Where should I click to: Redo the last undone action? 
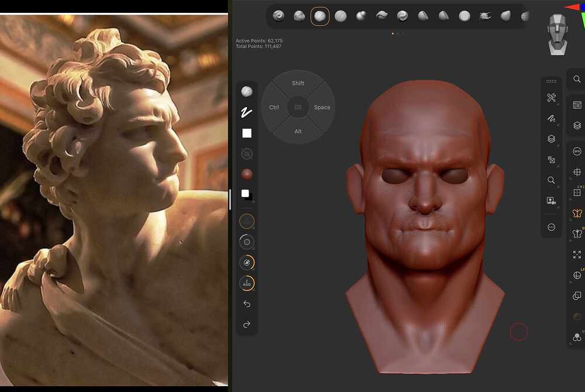pos(247,325)
